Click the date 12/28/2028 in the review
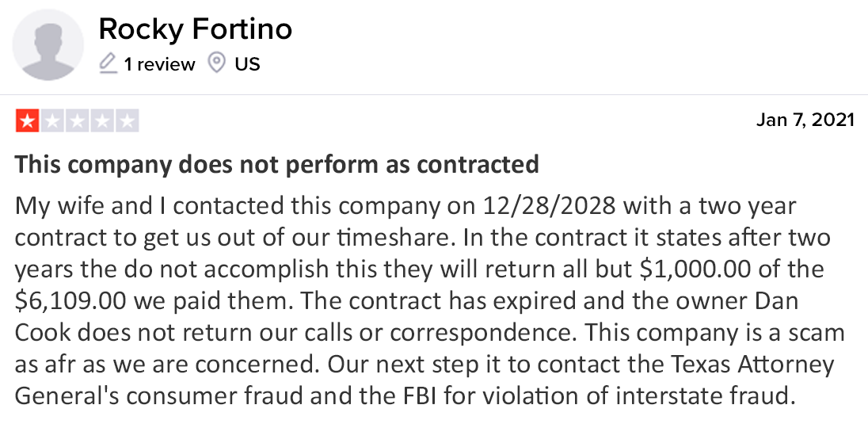Viewport: 868px width, 424px height. coord(549,206)
